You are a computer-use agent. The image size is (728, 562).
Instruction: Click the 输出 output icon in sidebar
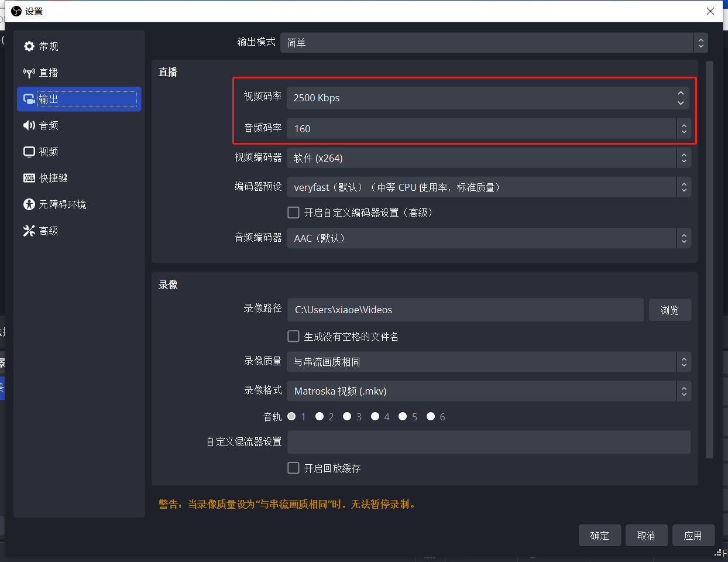pyautogui.click(x=29, y=99)
